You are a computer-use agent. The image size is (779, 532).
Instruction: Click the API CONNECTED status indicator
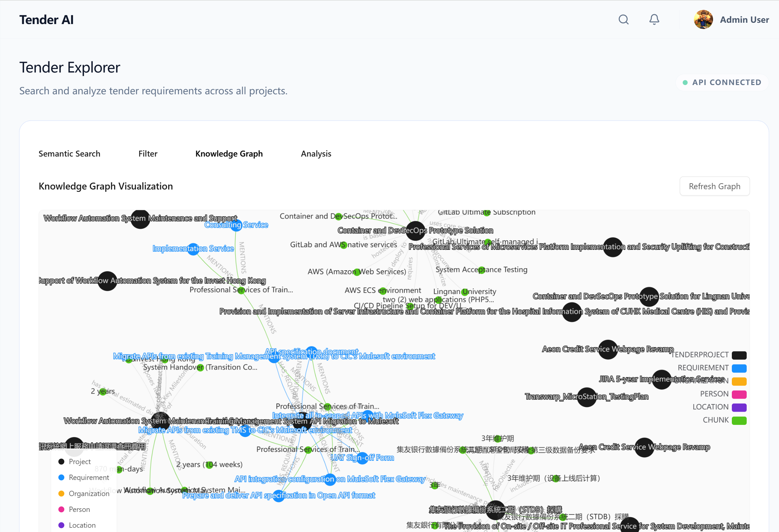(721, 82)
